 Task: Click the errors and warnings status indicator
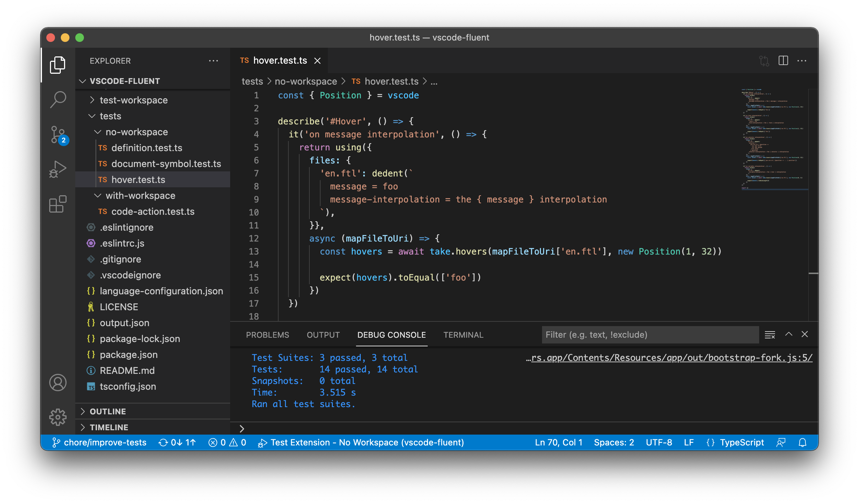(x=227, y=442)
